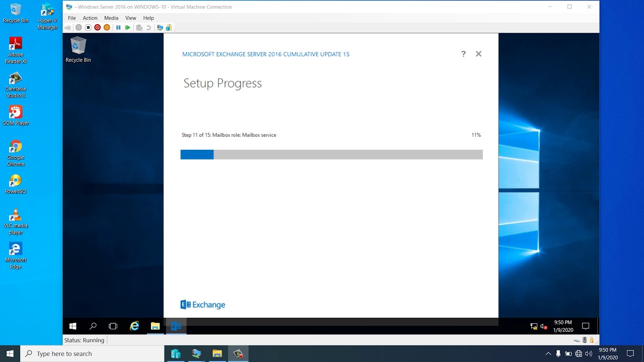Open the Help menu in VM Connection
644x362 pixels.
[x=148, y=18]
